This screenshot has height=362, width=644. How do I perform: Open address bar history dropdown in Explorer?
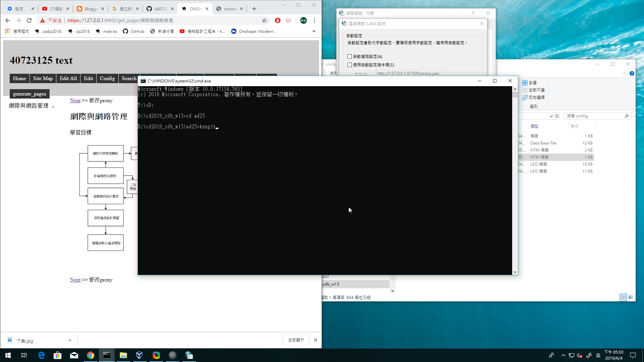click(551, 116)
